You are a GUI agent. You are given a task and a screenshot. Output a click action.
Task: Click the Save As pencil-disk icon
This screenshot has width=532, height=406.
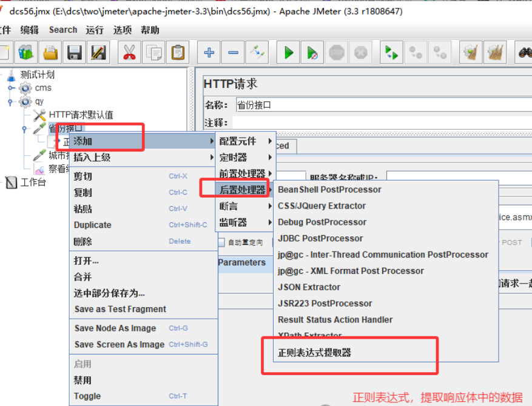pos(98,53)
